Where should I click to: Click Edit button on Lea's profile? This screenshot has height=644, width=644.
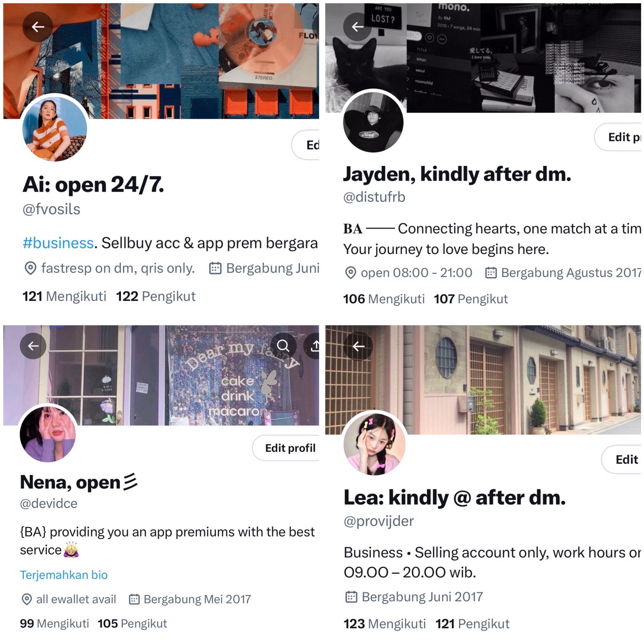pos(622,459)
